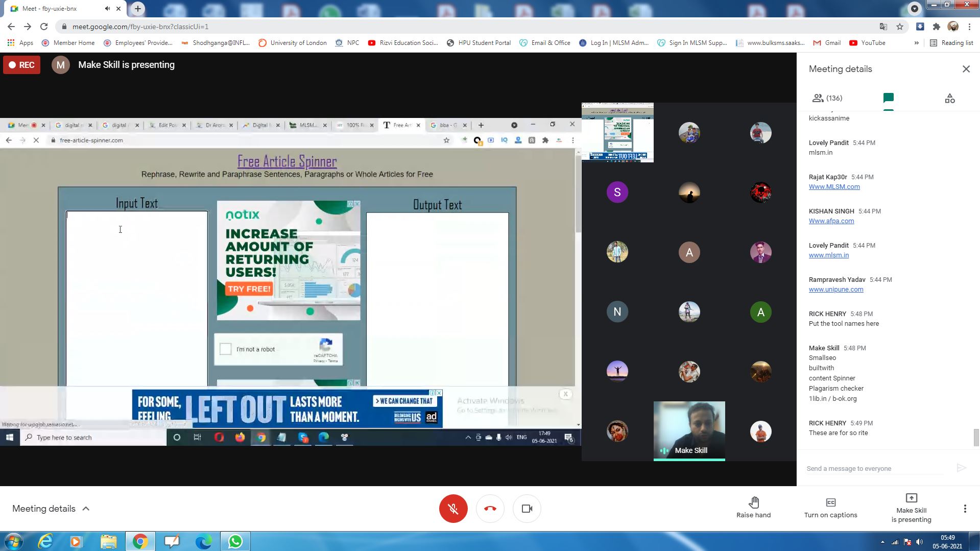Launch Internet Explorer from the taskbar

(x=45, y=541)
